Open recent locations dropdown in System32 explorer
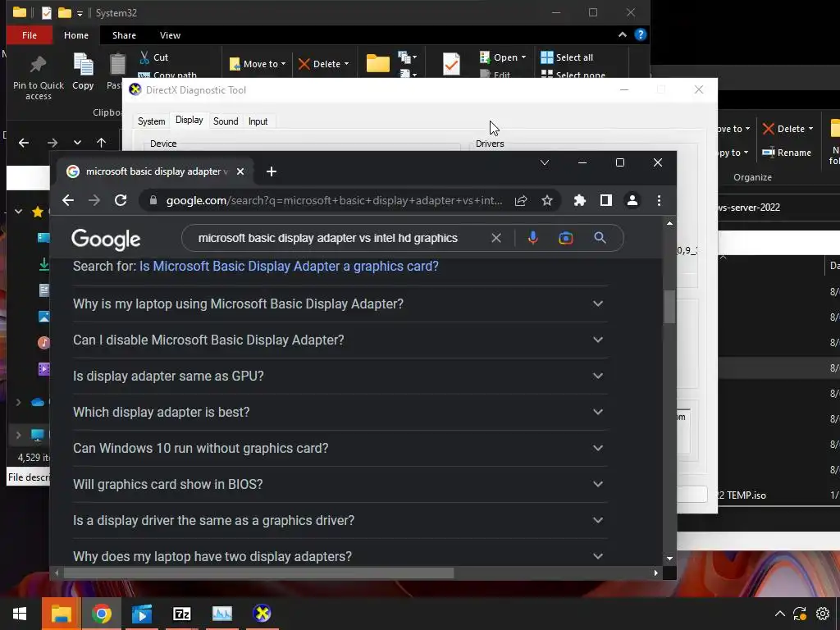Image resolution: width=840 pixels, height=630 pixels. coord(77,143)
